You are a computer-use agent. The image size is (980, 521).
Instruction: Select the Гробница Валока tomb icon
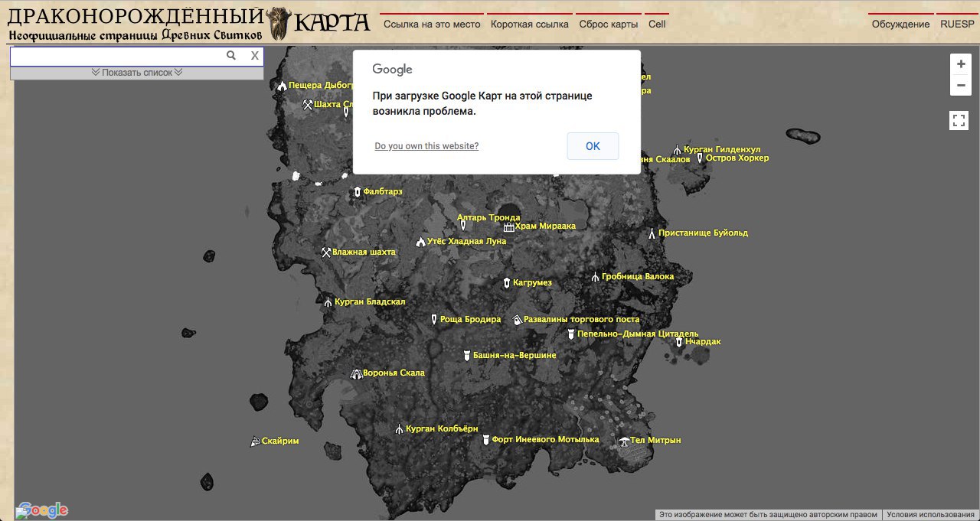[x=595, y=277]
